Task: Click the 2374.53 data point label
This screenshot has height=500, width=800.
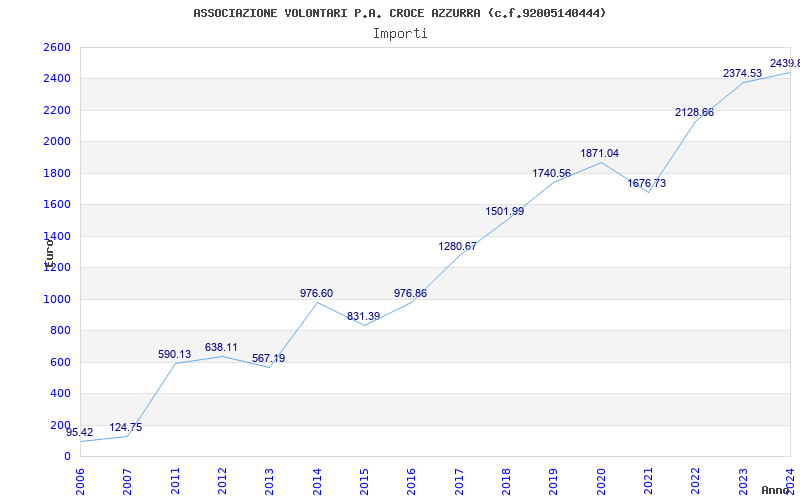Action: (x=742, y=73)
